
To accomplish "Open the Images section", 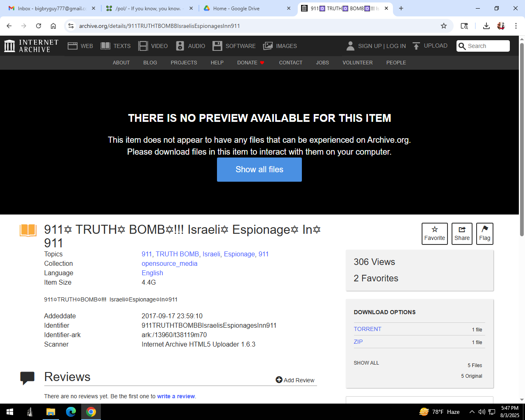I will coord(280,46).
